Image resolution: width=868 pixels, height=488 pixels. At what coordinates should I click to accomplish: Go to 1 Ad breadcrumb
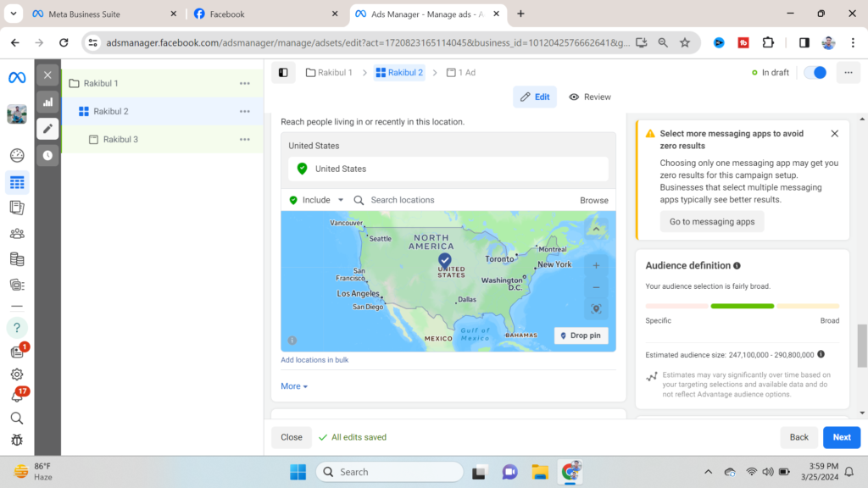pos(461,73)
